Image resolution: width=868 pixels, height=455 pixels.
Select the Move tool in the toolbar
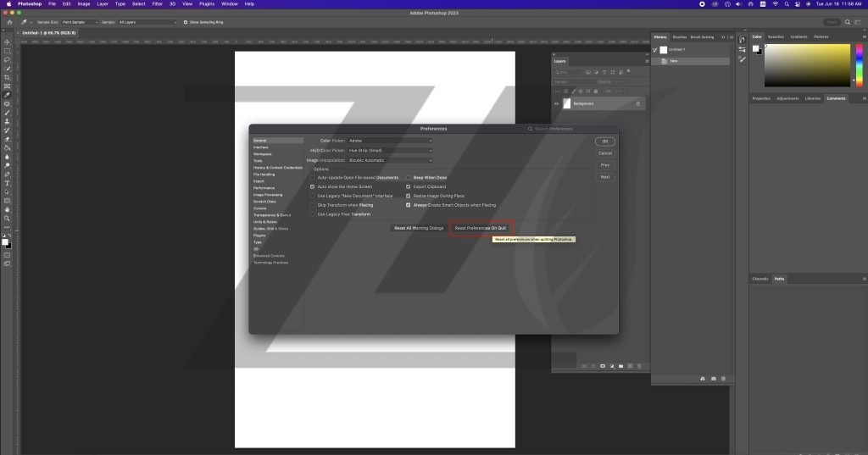coord(7,42)
